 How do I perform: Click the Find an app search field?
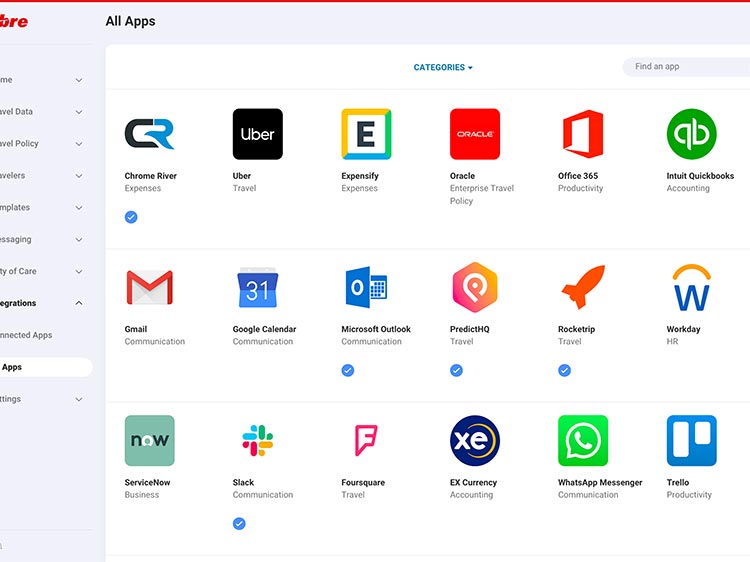(688, 67)
